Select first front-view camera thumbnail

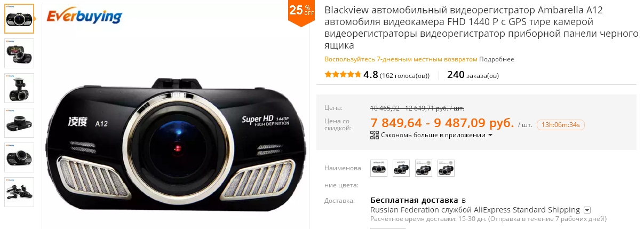click(19, 19)
